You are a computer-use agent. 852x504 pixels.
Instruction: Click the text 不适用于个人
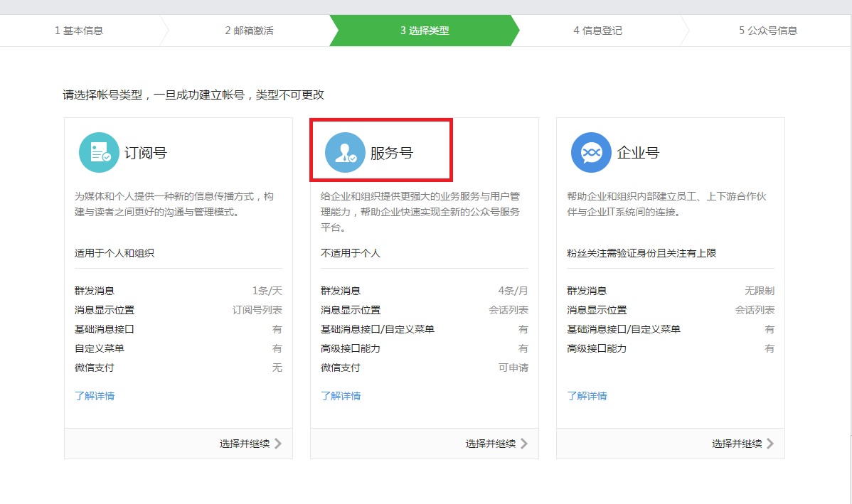pos(351,253)
